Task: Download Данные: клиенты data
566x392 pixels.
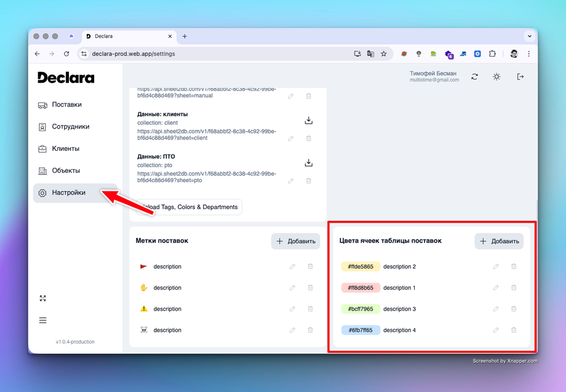Action: pos(309,120)
